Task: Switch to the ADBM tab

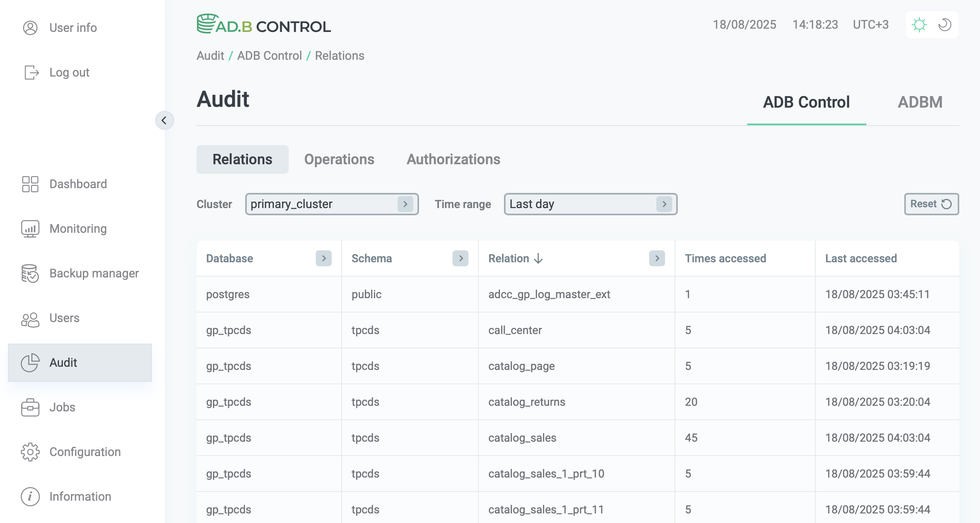Action: pos(920,102)
